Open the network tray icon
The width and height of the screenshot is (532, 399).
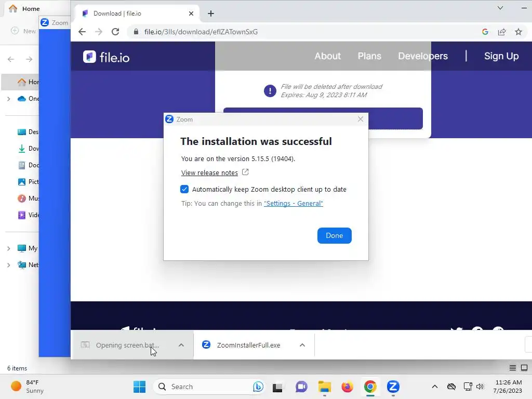coord(468,387)
